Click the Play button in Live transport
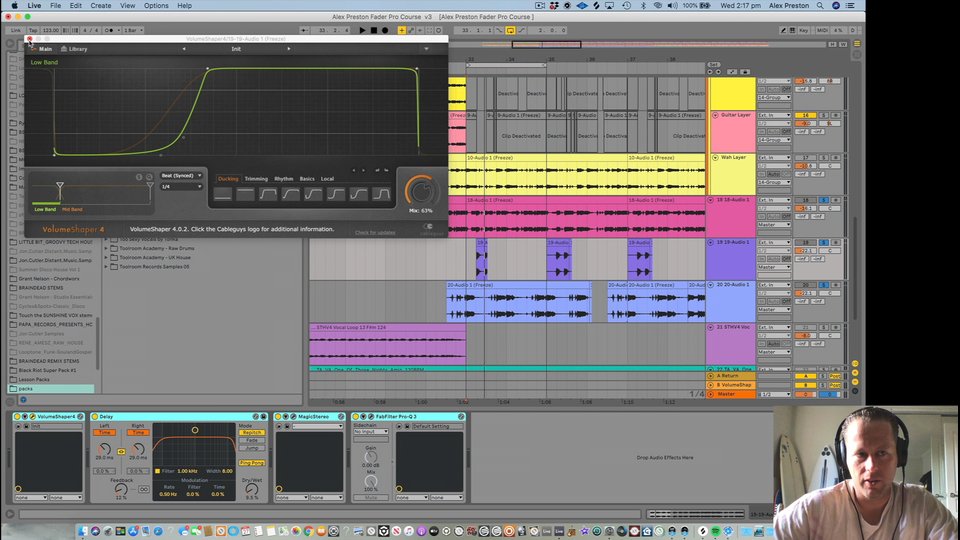 coord(362,30)
